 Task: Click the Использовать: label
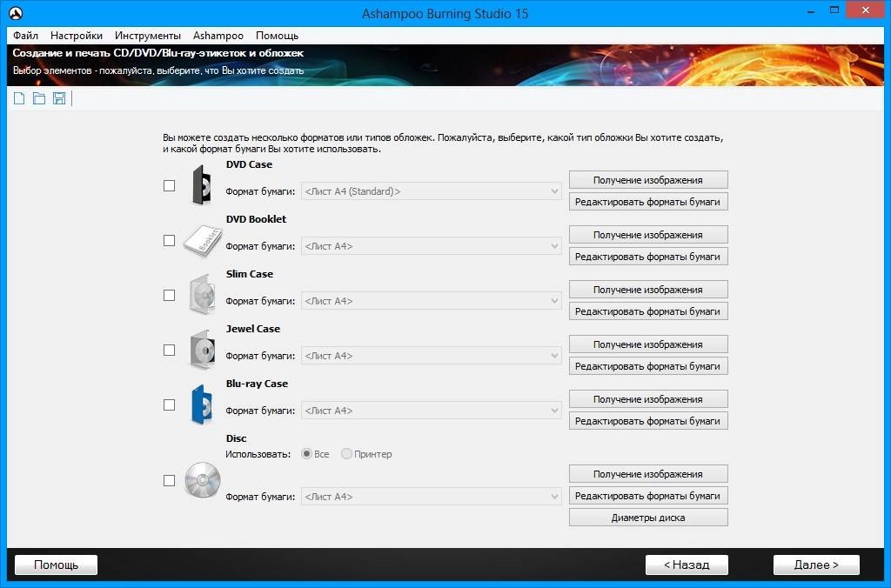(x=258, y=454)
